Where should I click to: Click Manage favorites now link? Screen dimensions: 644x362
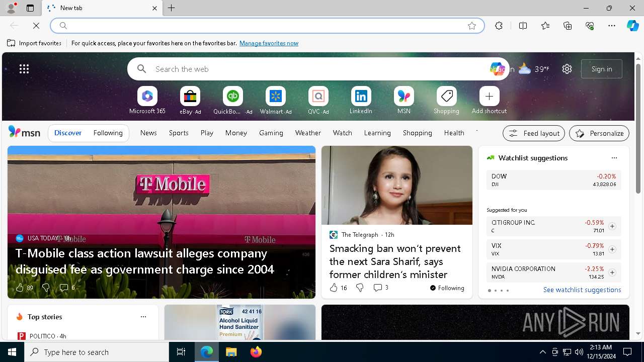tap(269, 43)
